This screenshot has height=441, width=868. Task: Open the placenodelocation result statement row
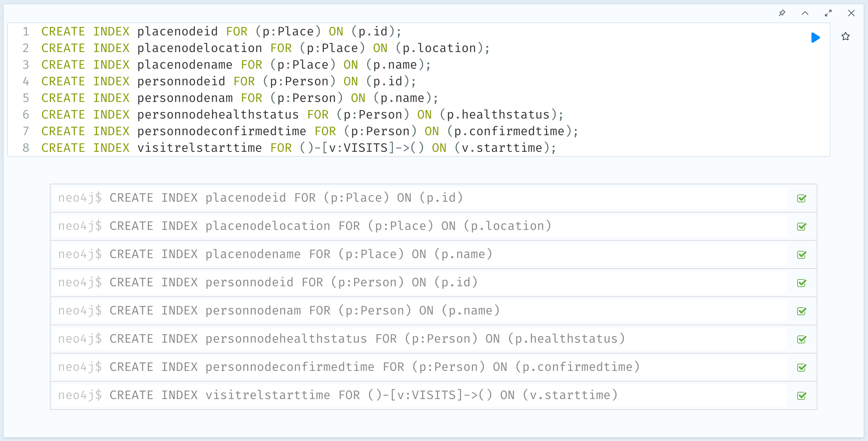434,226
